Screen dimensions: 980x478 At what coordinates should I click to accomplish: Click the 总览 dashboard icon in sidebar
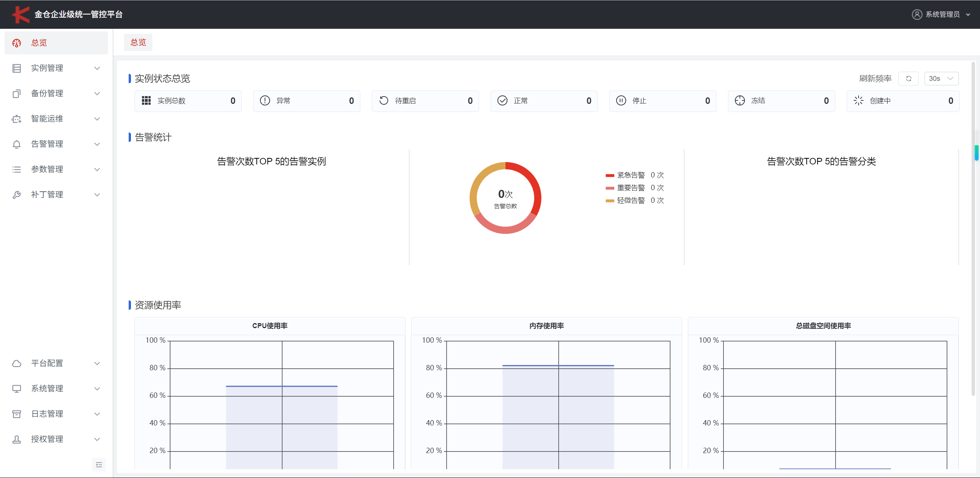[x=16, y=43]
